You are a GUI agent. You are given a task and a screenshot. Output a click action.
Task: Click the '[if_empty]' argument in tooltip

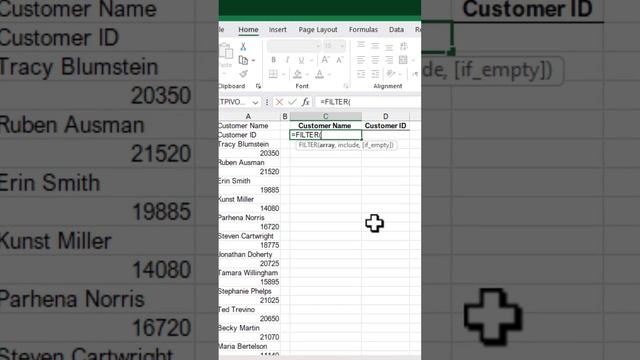[378, 145]
